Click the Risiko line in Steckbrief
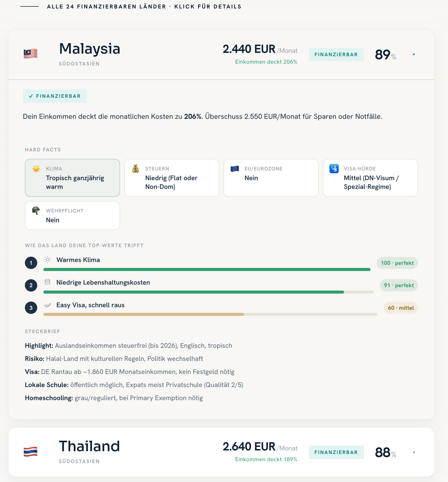 114,359
